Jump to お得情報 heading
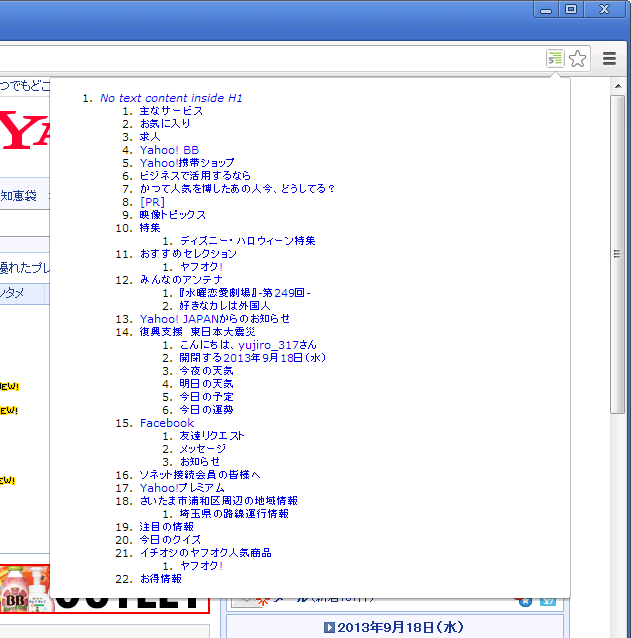 160,579
